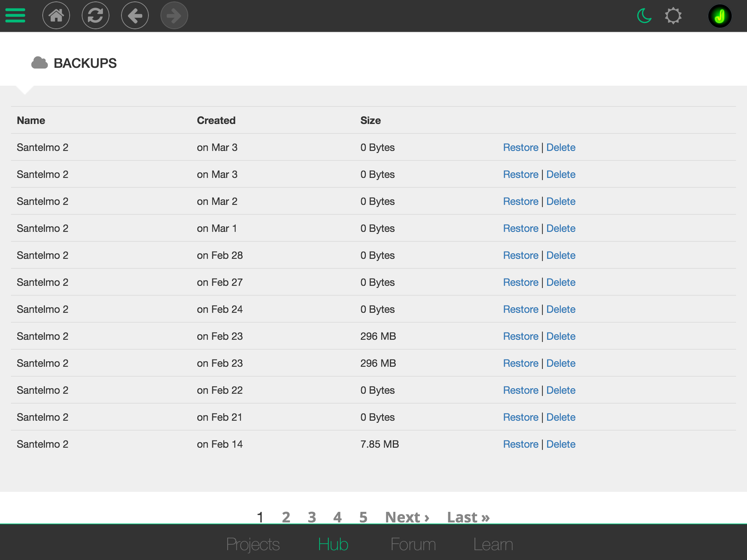The width and height of the screenshot is (747, 560).
Task: Click the forward arrow icon
Action: coord(174,16)
